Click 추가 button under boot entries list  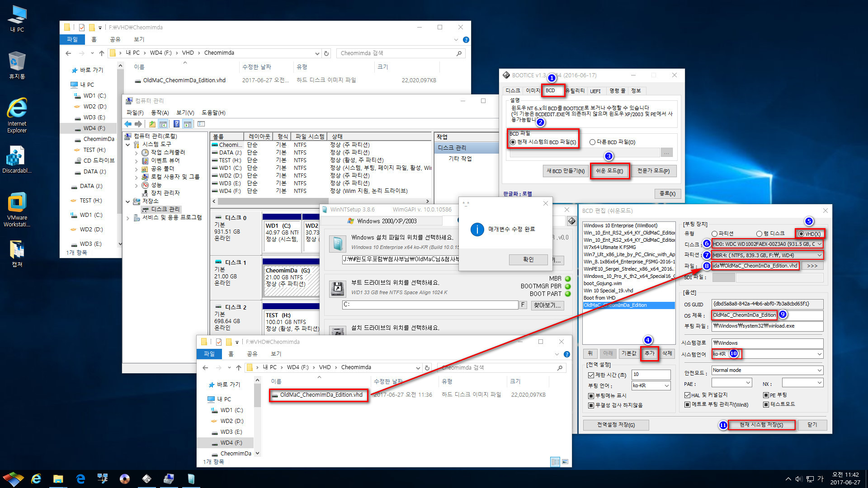click(x=649, y=353)
